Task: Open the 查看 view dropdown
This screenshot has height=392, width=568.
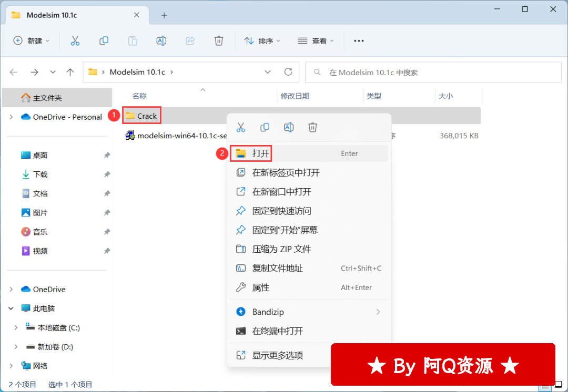Action: click(316, 41)
